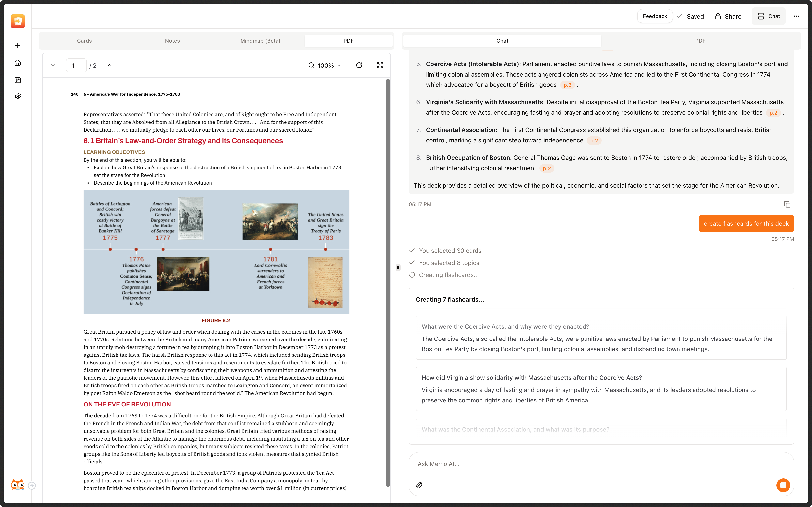Screen dimensions: 812x507
Task: Attach a file using the paperclip icon
Action: tap(419, 485)
